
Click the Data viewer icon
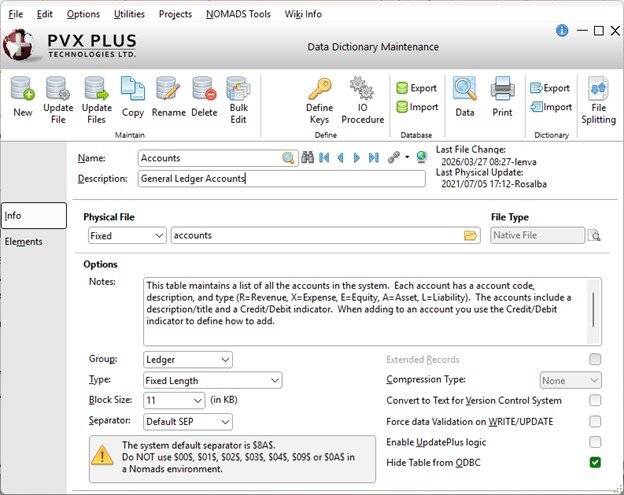[464, 90]
